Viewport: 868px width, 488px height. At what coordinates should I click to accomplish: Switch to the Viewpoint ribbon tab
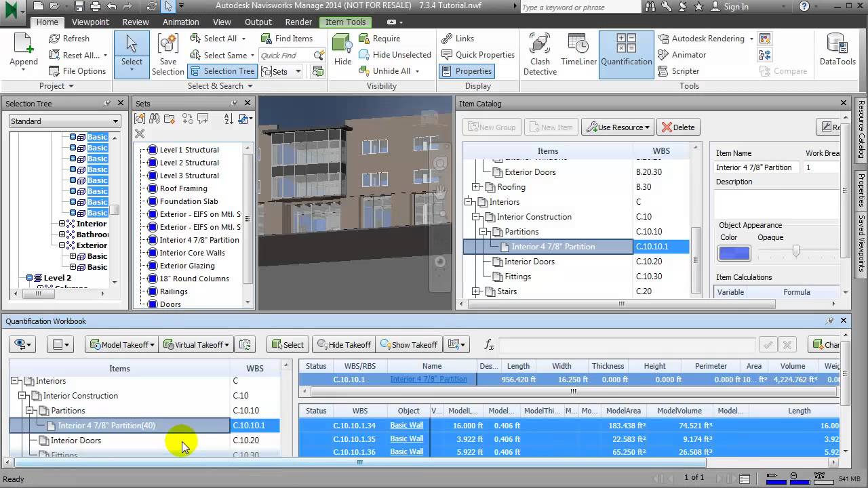point(90,22)
